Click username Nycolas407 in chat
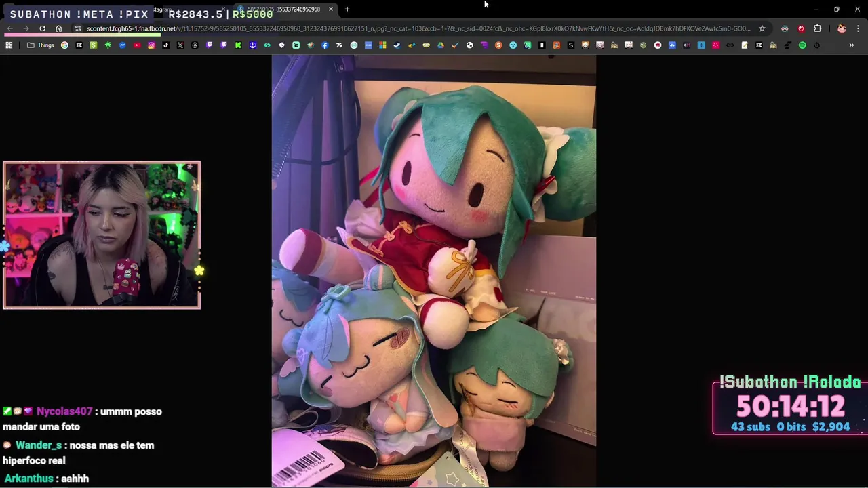This screenshot has height=488, width=868. [x=64, y=411]
